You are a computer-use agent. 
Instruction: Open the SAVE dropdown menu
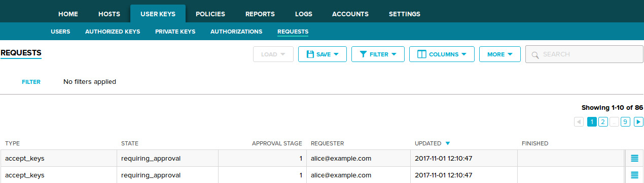tap(323, 54)
